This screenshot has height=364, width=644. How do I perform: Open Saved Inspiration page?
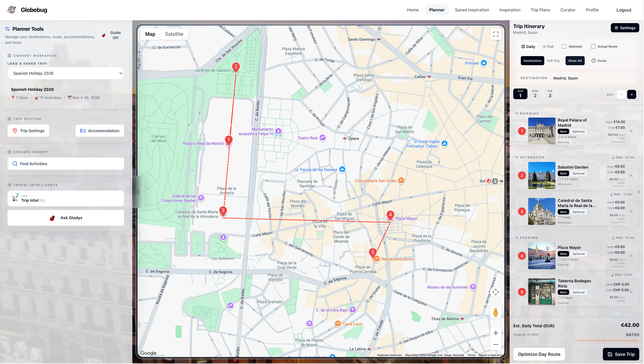click(x=472, y=10)
